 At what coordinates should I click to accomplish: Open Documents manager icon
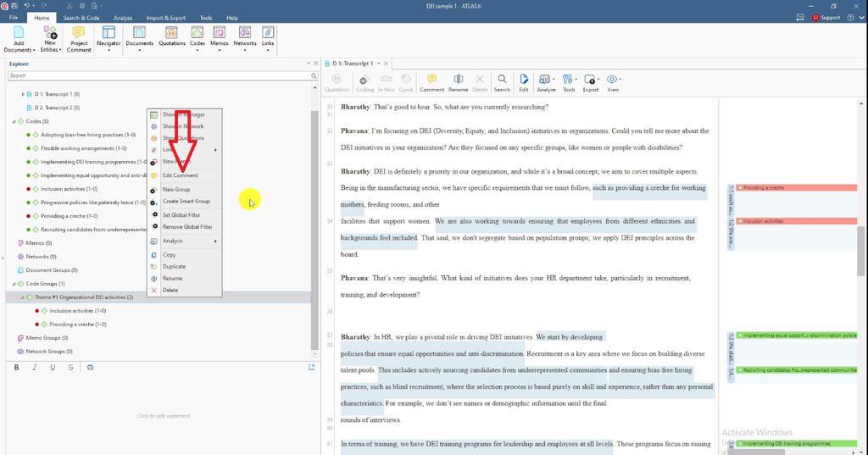139,39
